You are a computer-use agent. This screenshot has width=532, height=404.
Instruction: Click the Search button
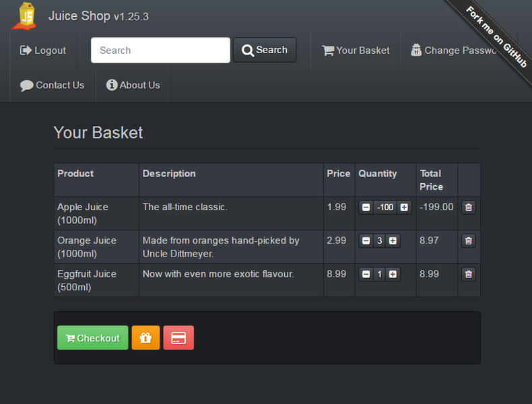[265, 50]
